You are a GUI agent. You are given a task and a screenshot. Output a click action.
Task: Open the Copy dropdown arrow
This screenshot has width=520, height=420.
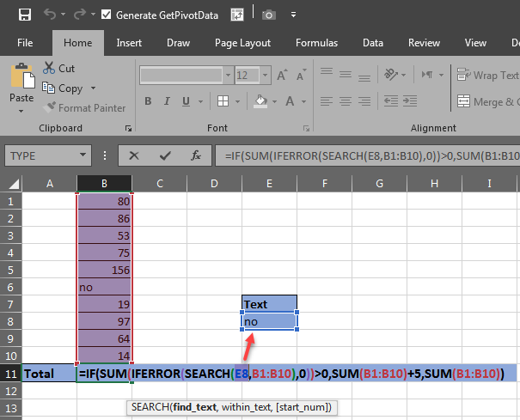tap(93, 88)
